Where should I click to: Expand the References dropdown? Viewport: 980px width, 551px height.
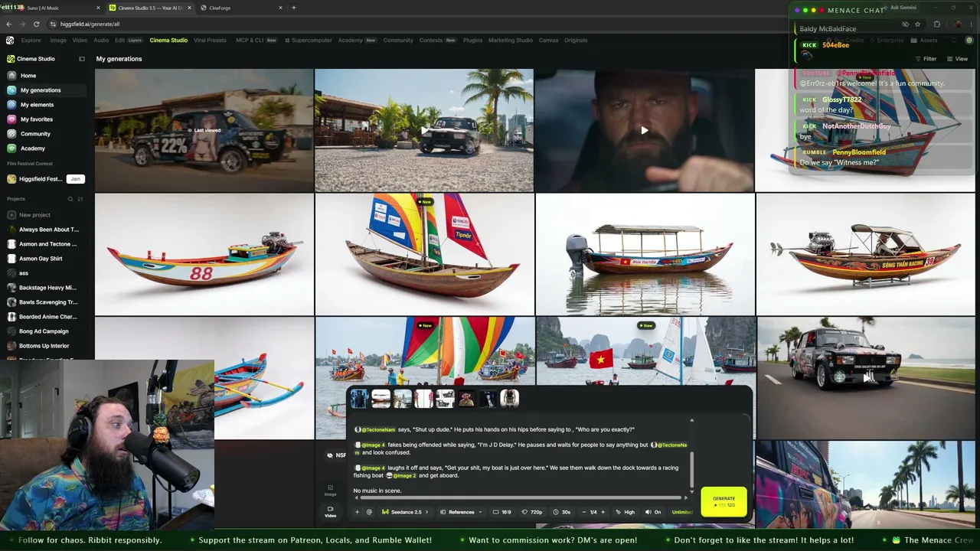(x=461, y=512)
